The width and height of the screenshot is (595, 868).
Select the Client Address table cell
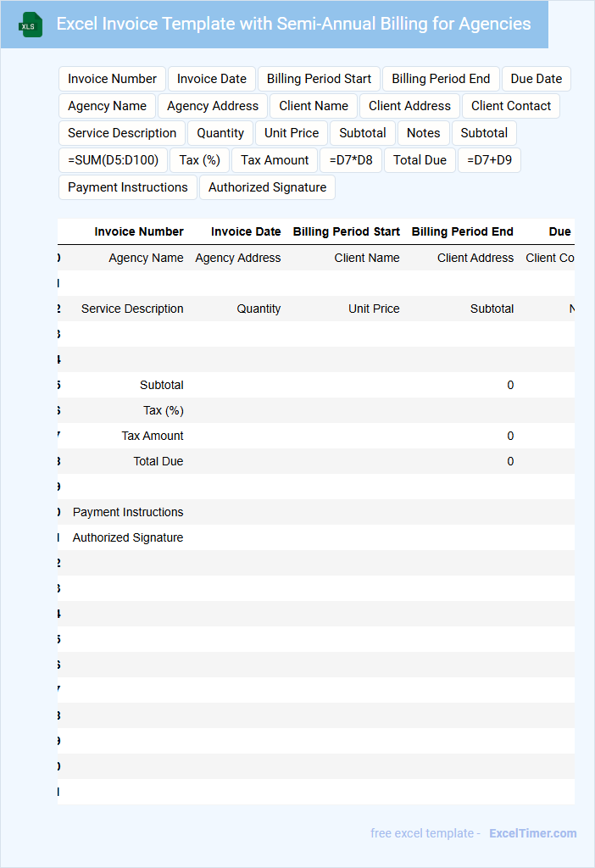pyautogui.click(x=475, y=258)
